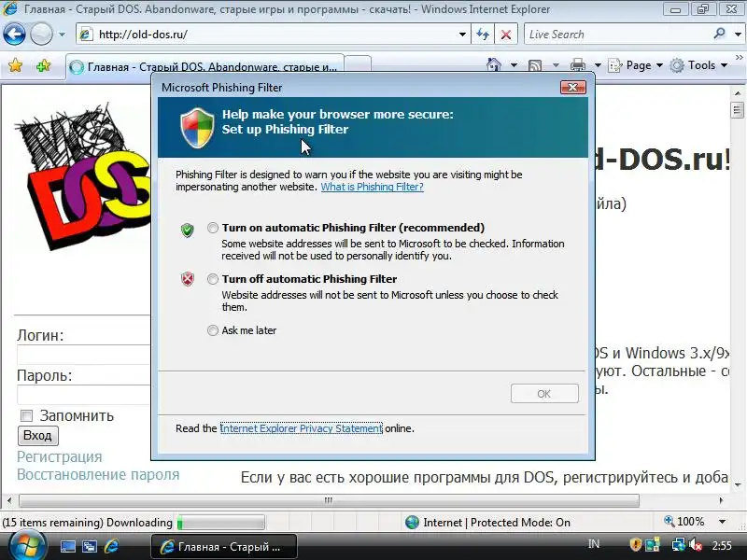Click the RSS feeds icon
Screen dimensions: 747x560
tap(535, 65)
